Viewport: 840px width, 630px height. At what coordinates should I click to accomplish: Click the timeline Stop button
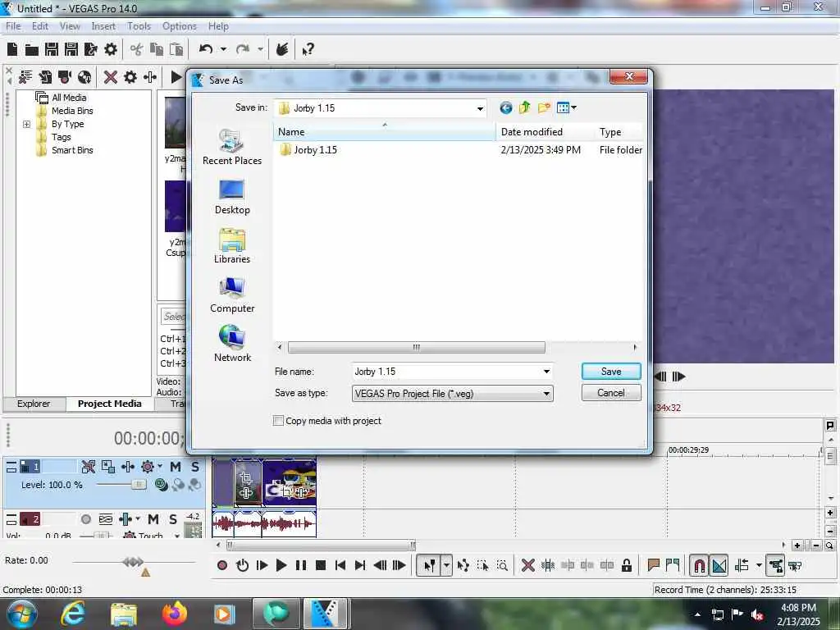pyautogui.click(x=321, y=565)
